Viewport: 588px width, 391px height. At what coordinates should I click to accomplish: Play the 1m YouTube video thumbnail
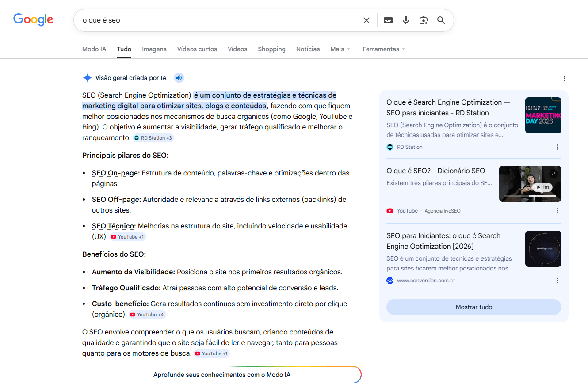click(530, 184)
